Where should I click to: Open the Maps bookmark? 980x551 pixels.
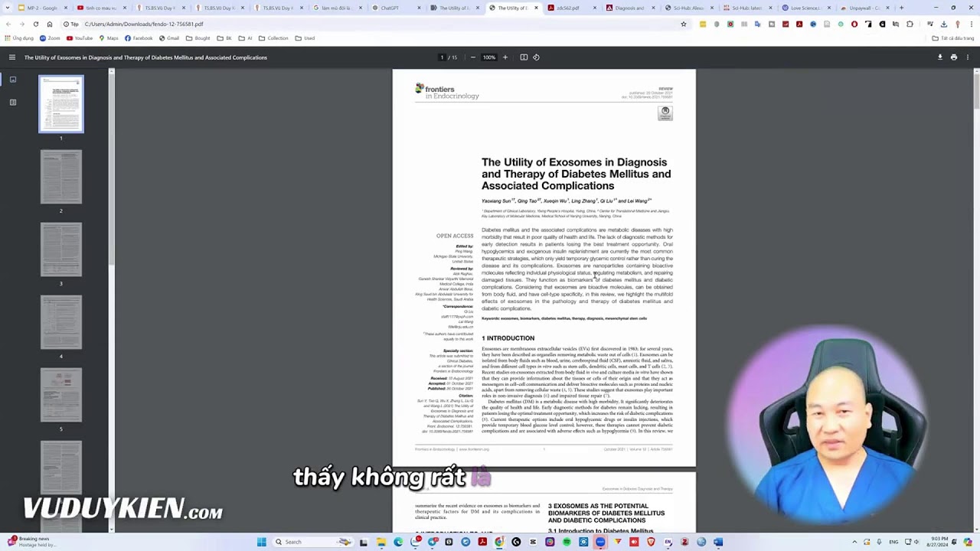click(109, 38)
